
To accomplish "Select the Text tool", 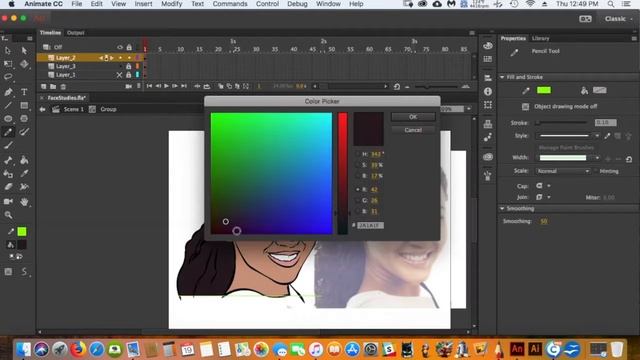I will pyautogui.click(x=24, y=92).
